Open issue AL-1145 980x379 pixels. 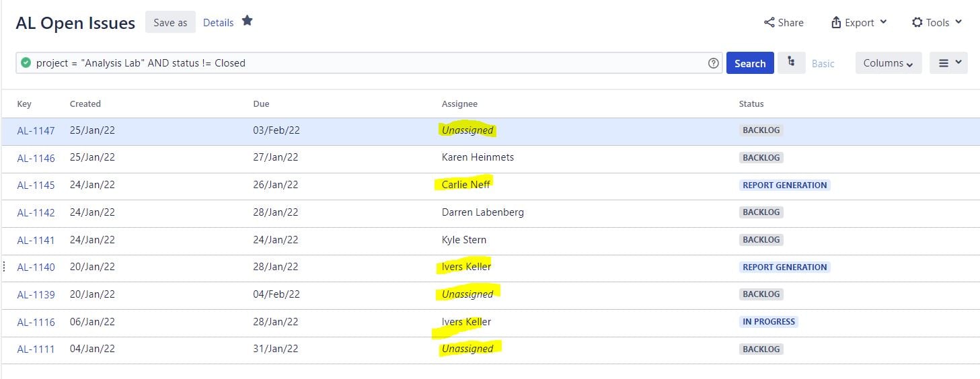pos(36,185)
